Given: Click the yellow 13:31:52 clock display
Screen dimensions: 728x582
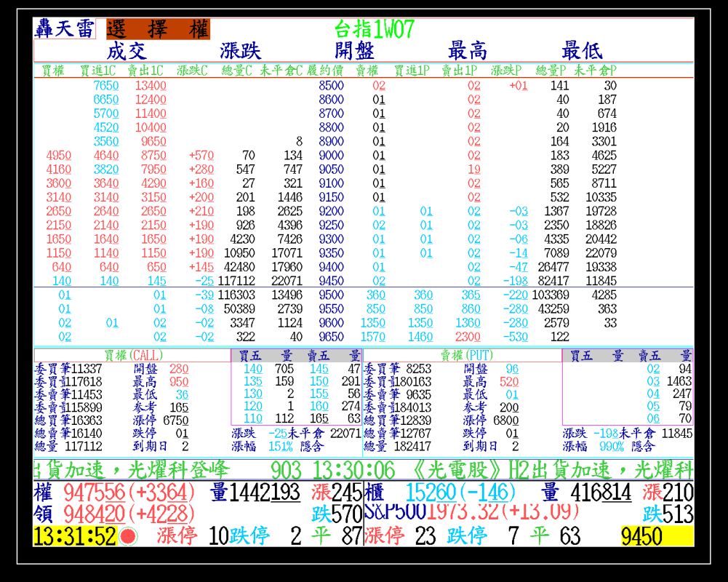Looking at the screenshot, I should tap(75, 537).
